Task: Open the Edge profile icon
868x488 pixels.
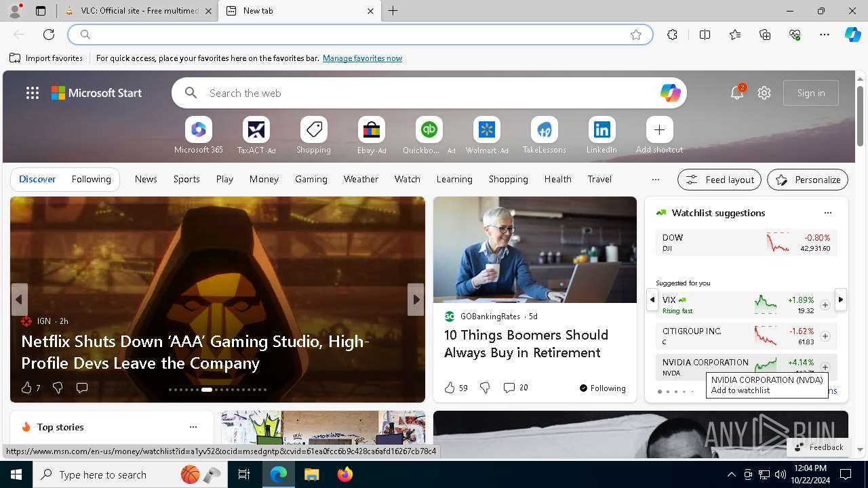Action: click(15, 10)
